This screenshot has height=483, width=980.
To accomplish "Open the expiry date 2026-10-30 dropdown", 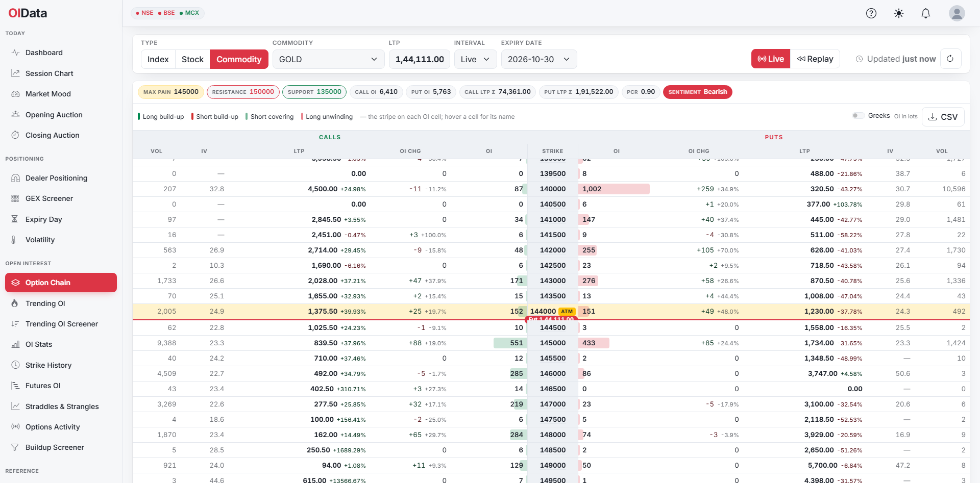I will pyautogui.click(x=539, y=59).
